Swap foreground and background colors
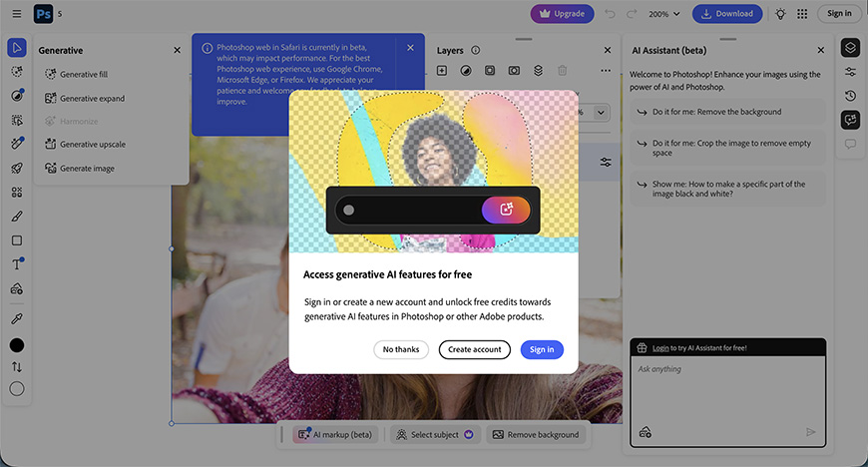 coord(17,367)
